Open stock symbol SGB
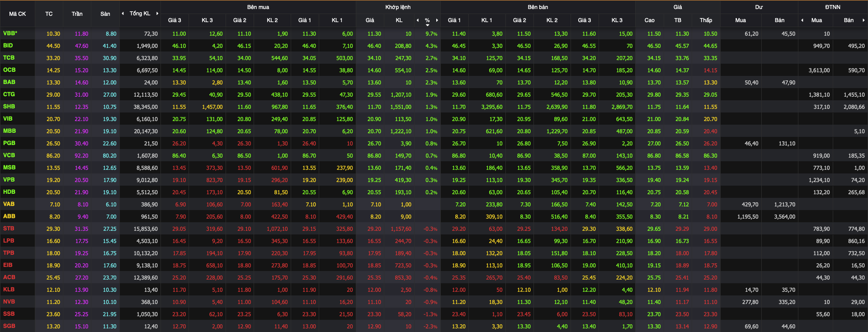Image resolution: width=868 pixels, height=332 pixels. pyautogui.click(x=9, y=326)
